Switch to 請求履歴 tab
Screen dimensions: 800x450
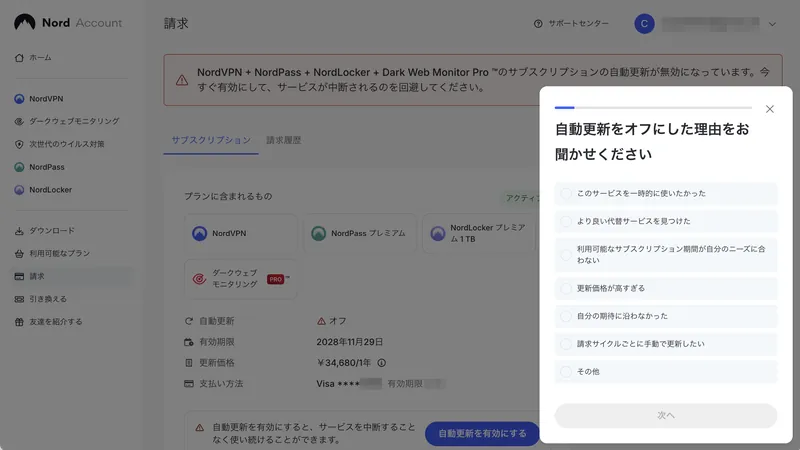tap(284, 140)
